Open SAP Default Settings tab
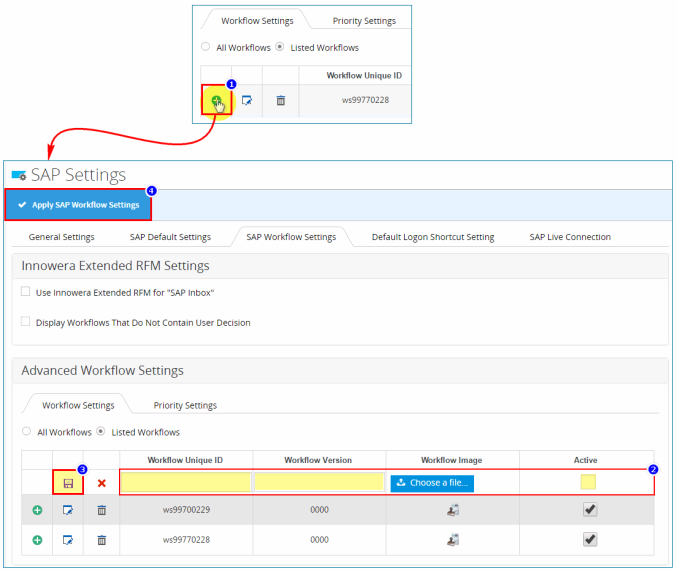 coord(170,237)
